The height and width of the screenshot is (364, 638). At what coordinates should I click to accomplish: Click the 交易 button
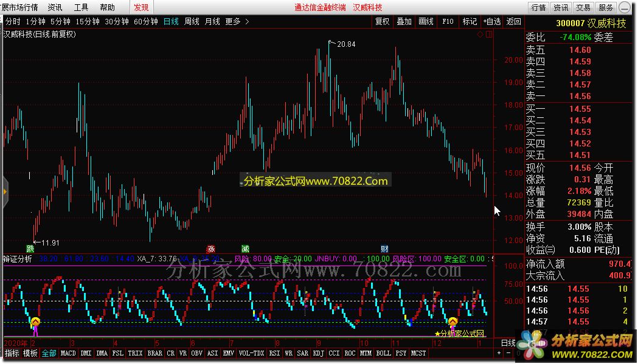(x=583, y=7)
